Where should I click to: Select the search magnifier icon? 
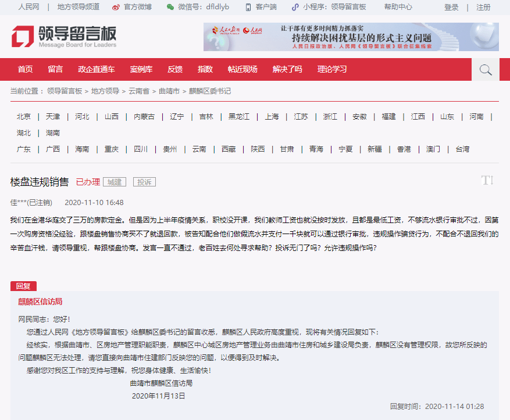click(x=485, y=69)
